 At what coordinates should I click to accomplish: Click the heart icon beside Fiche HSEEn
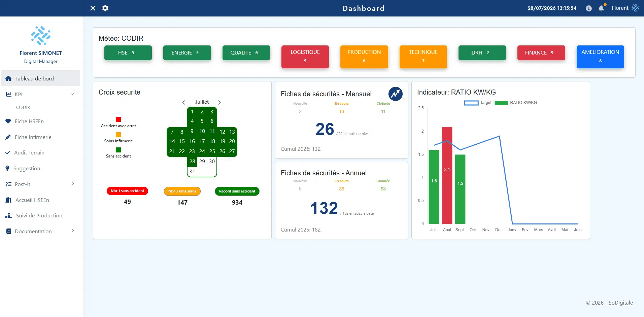click(x=8, y=121)
